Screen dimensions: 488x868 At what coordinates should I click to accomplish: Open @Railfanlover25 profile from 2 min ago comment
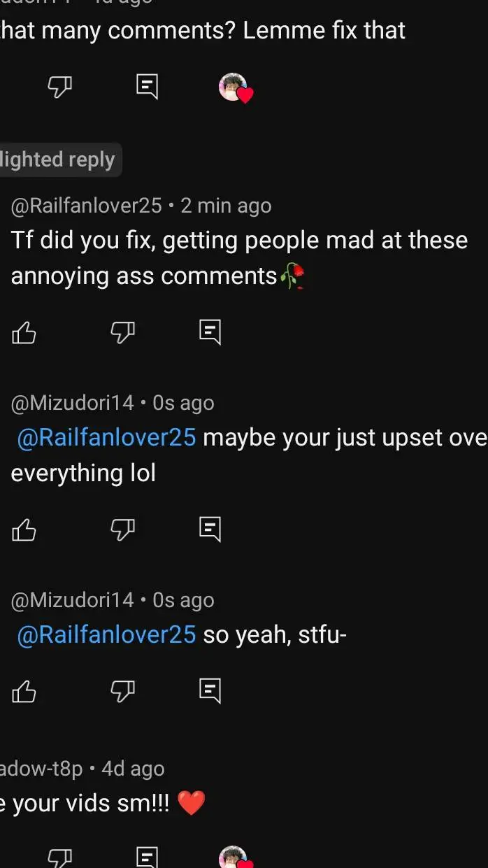[87, 206]
